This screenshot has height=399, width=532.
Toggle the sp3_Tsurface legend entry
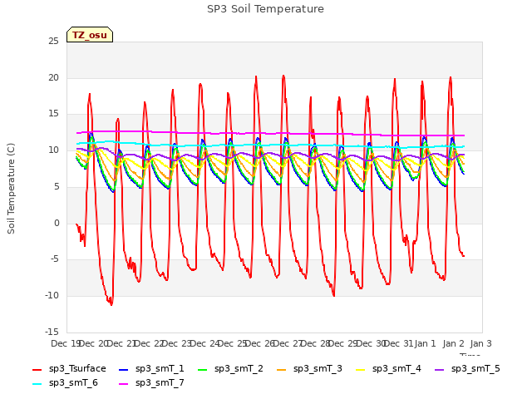tap(69, 369)
